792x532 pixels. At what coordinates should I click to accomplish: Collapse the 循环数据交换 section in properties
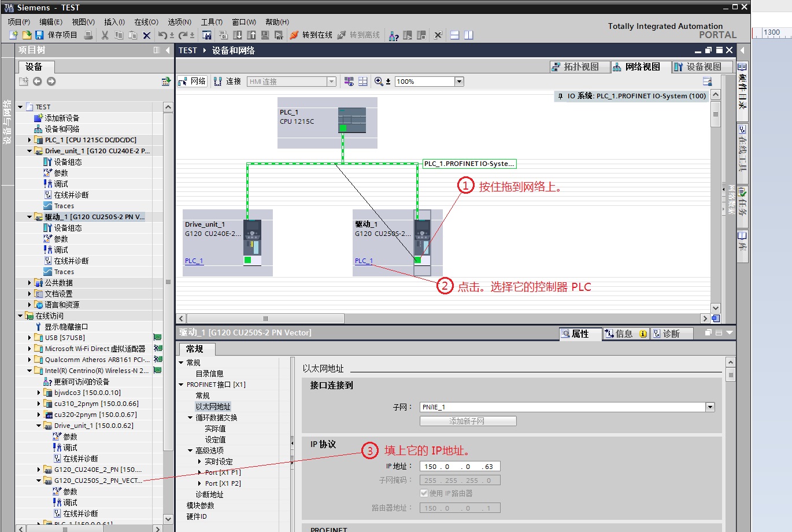(x=190, y=418)
